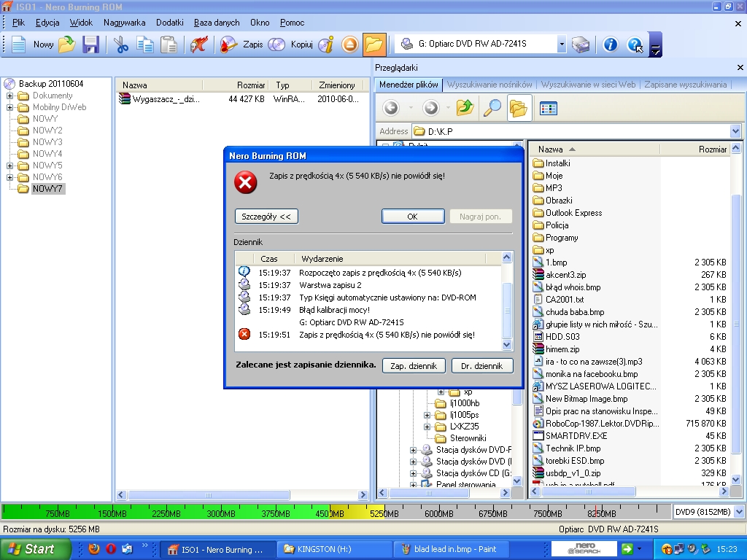Click the help question-mark icon

(635, 44)
